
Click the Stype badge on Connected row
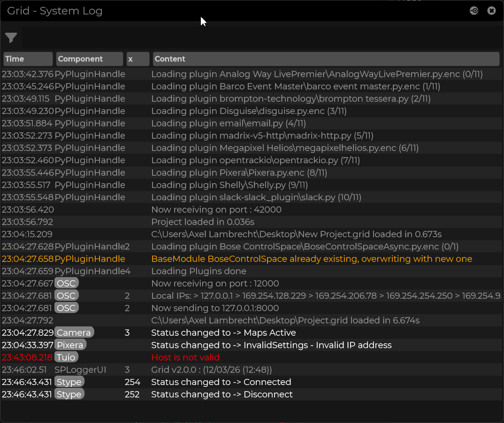point(69,382)
